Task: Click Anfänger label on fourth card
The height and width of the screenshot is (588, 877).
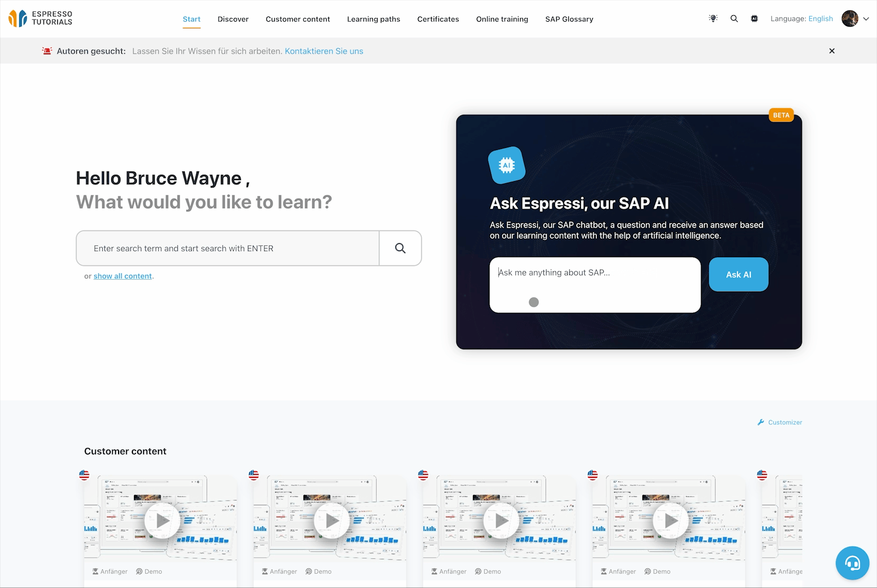Action: tap(619, 572)
